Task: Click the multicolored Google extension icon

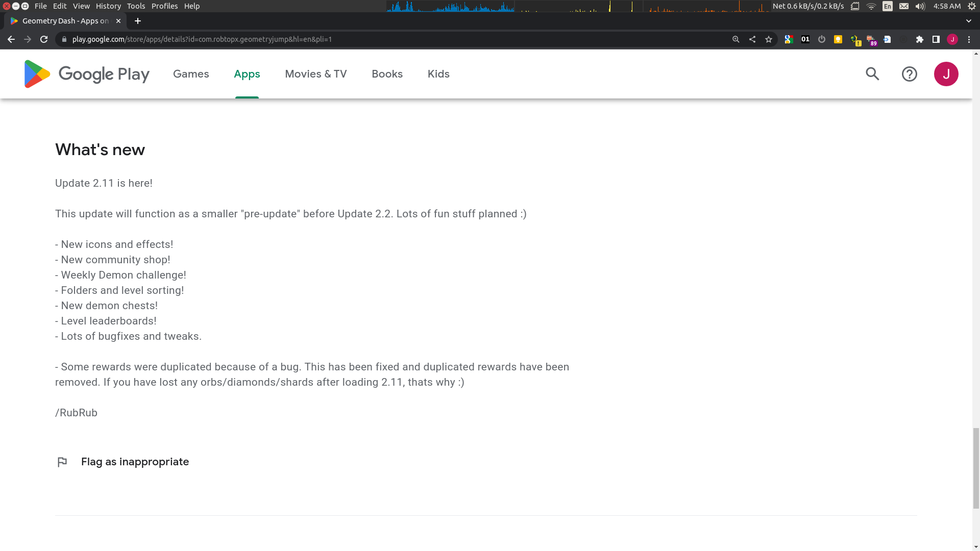Action: 789,39
